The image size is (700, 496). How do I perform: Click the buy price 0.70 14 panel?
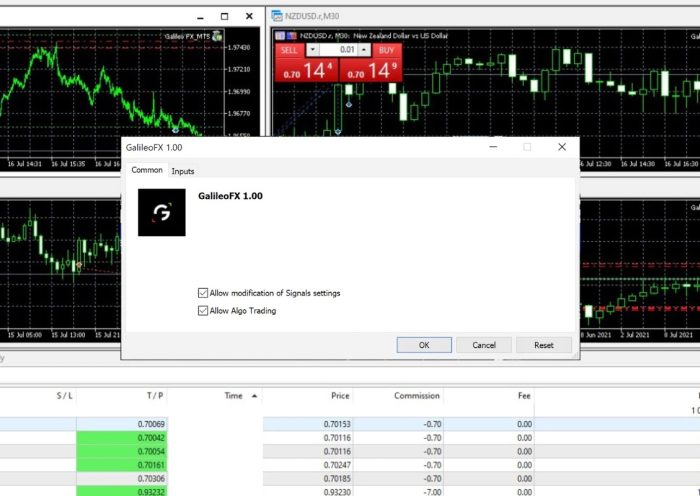(x=371, y=71)
